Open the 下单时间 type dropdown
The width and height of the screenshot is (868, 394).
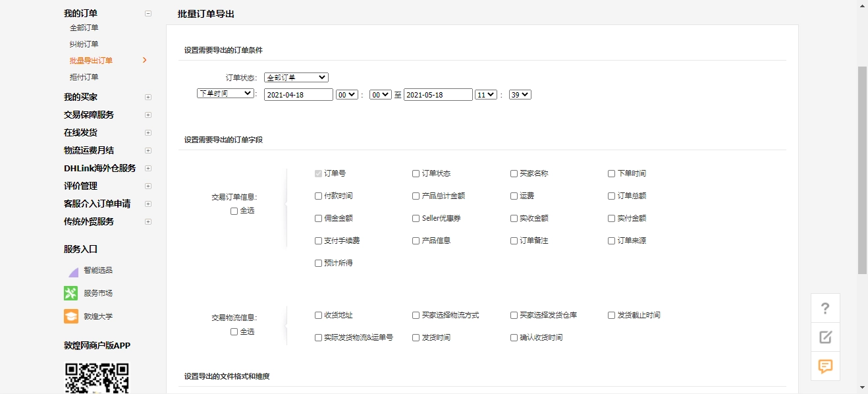point(226,94)
